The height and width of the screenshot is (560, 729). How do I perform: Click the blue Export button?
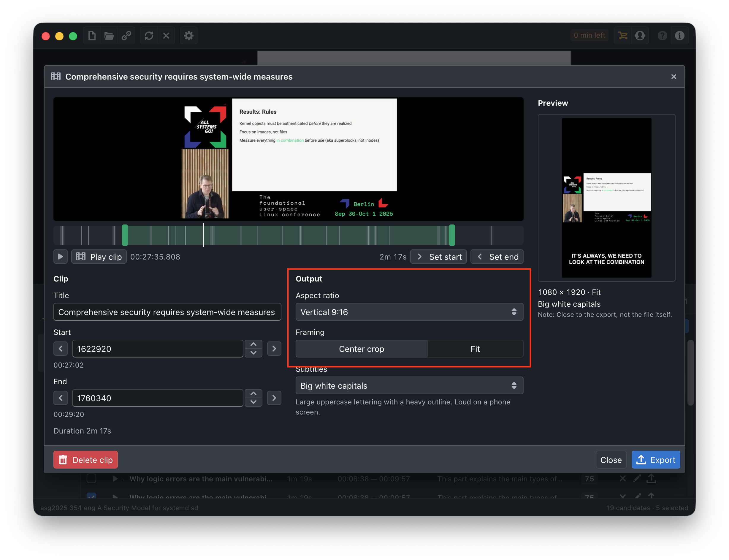(x=656, y=460)
